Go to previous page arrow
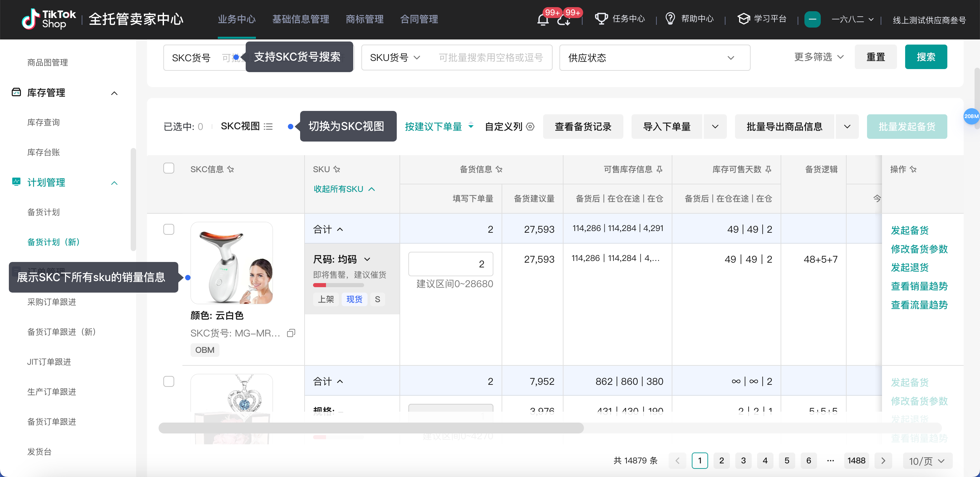This screenshot has height=477, width=980. click(x=677, y=461)
